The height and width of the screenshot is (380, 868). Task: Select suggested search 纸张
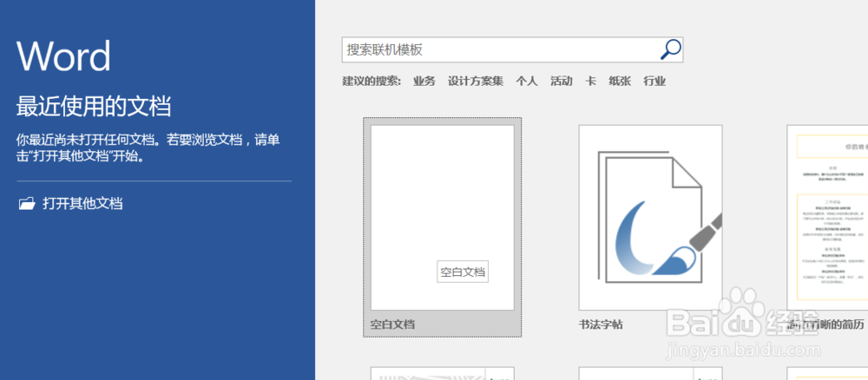(620, 82)
